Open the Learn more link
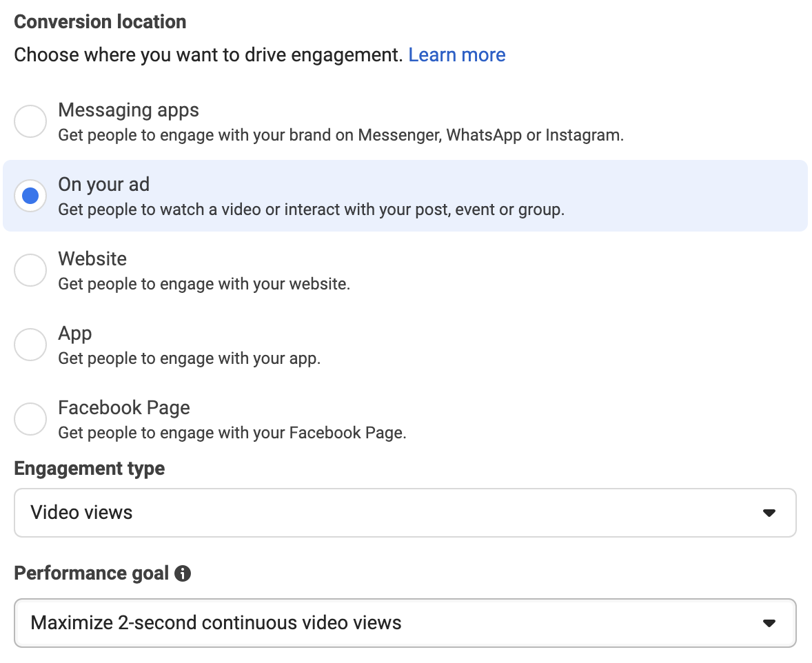 pos(457,55)
